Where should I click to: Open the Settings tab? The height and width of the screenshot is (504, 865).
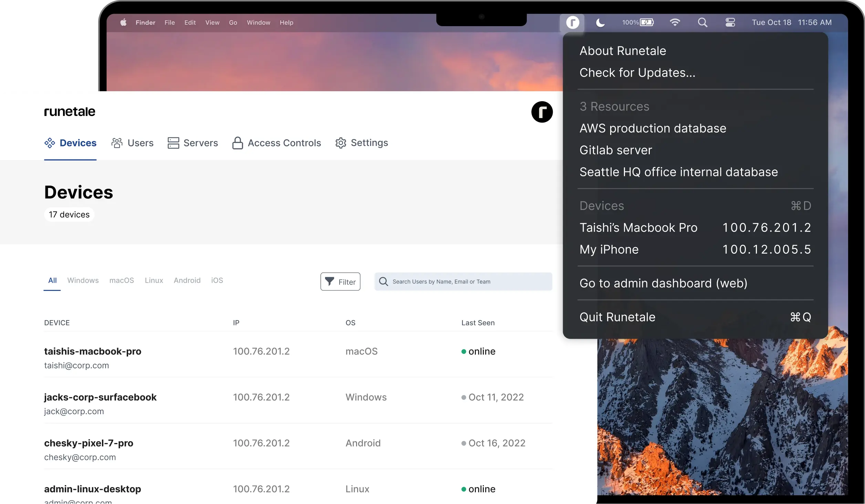(x=362, y=143)
